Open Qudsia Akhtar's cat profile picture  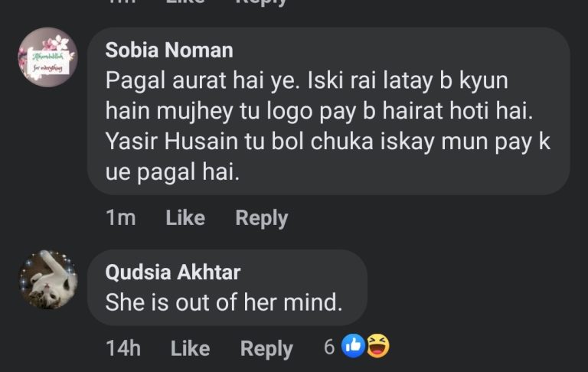click(x=48, y=279)
